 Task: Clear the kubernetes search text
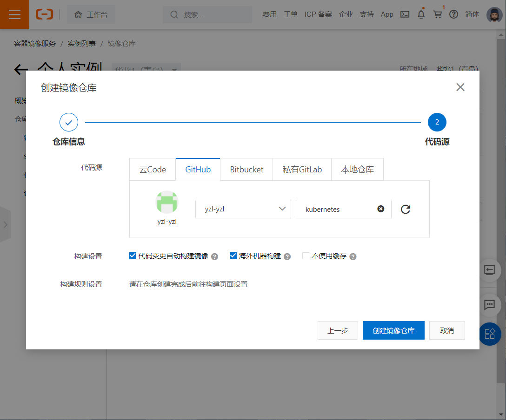381,209
